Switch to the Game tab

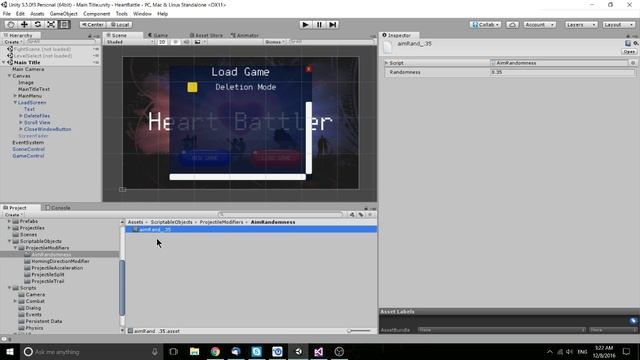pos(158,36)
